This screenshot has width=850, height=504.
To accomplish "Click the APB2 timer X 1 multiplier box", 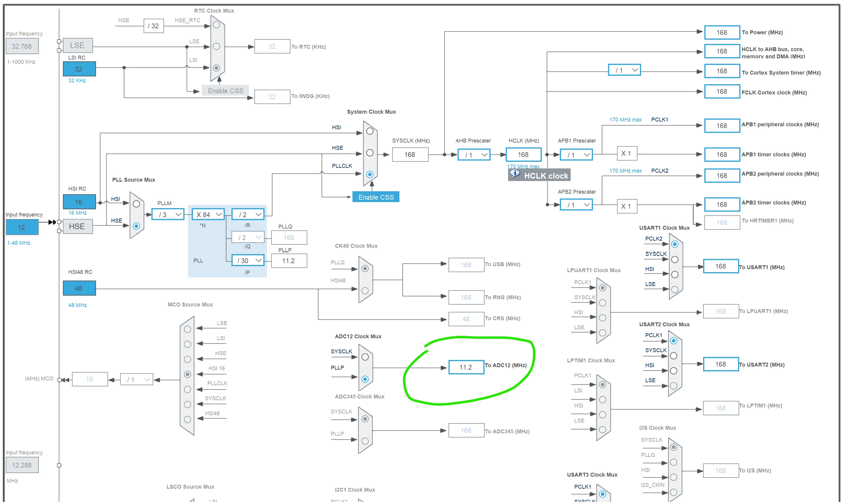I will tap(627, 207).
